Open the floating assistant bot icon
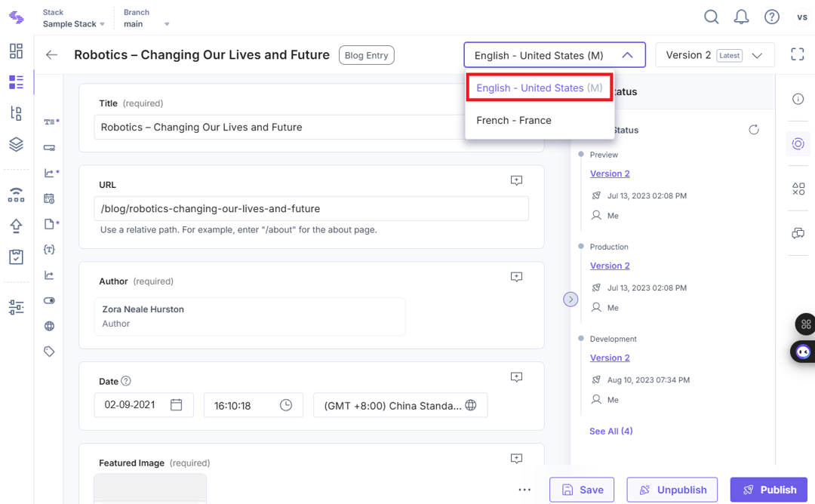 pyautogui.click(x=803, y=352)
